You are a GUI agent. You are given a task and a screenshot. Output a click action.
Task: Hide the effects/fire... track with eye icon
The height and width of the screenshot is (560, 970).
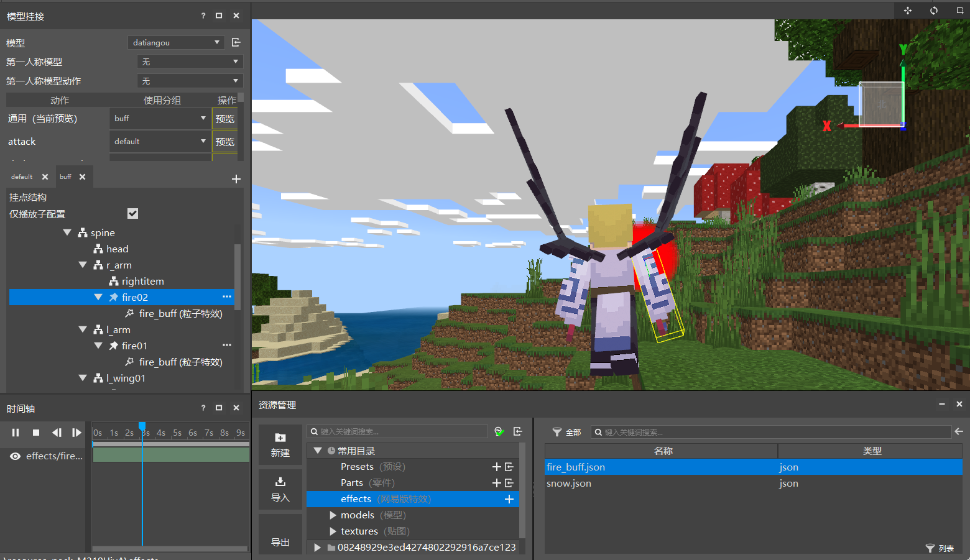pos(16,456)
